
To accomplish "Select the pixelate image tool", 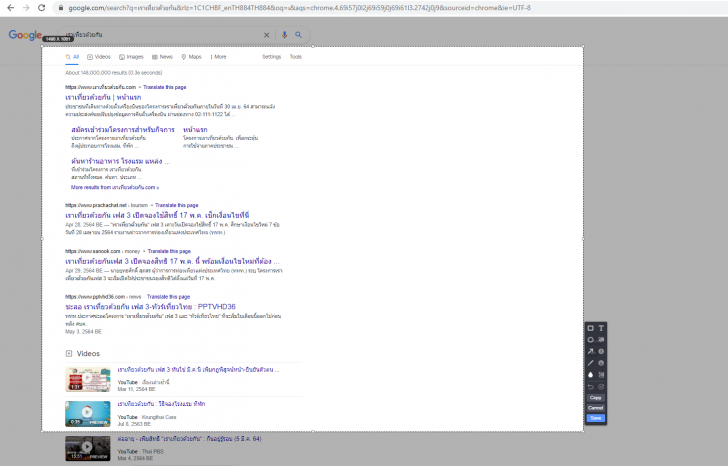I will 601,375.
